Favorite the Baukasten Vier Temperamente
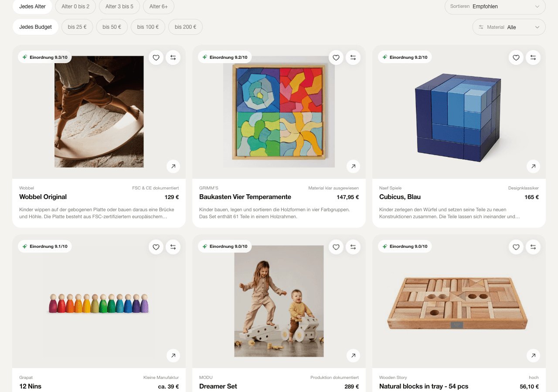This screenshot has width=558, height=392. pos(336,57)
